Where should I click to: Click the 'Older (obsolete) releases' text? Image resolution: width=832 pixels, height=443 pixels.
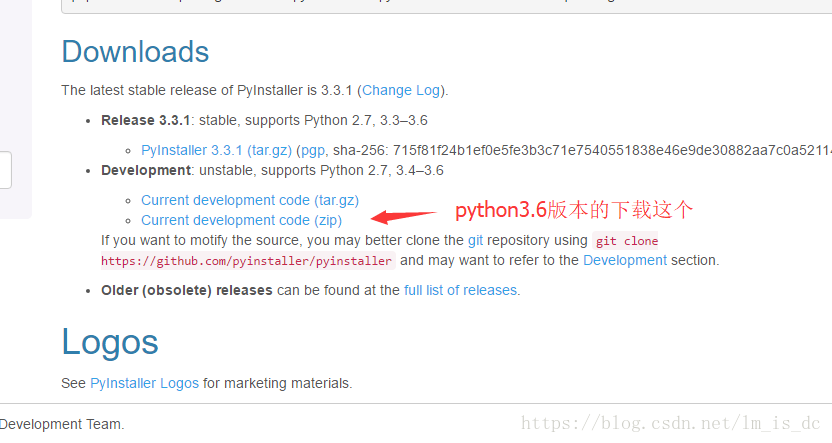pos(187,291)
